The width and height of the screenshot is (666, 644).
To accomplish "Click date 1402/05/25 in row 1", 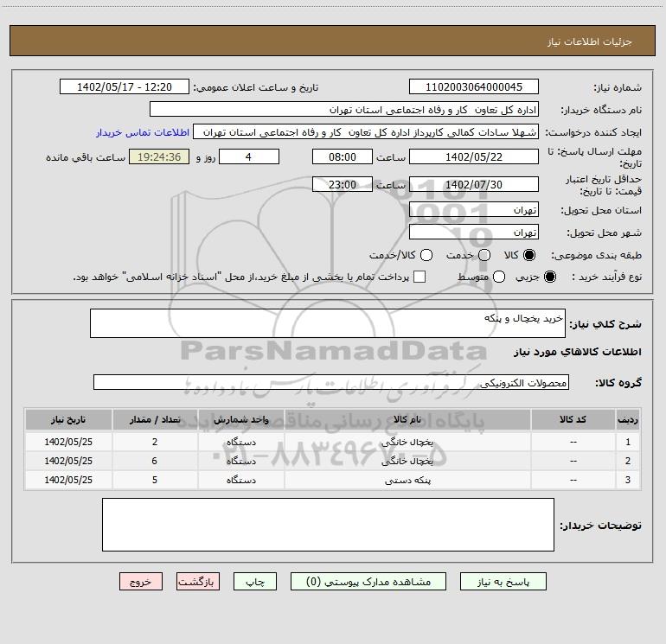I will click(68, 442).
